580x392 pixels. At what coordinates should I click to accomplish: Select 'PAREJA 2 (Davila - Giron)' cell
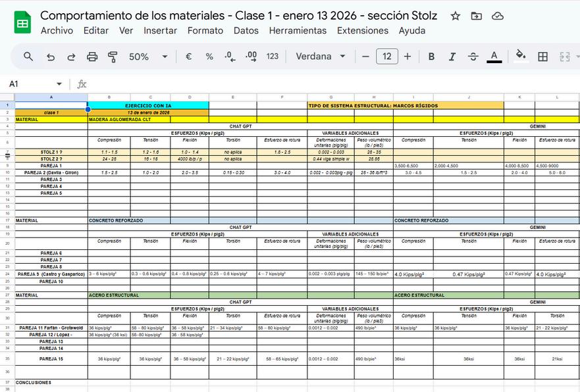(51, 172)
